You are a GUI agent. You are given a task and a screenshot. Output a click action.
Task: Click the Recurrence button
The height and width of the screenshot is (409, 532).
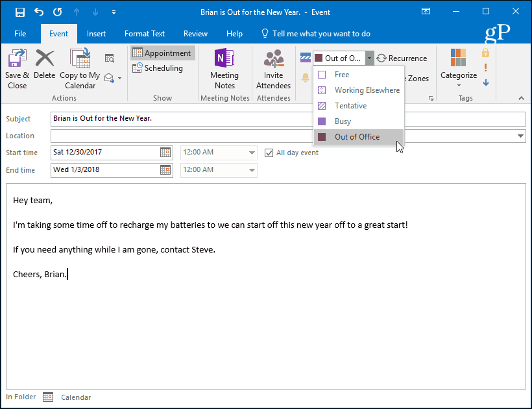(402, 58)
